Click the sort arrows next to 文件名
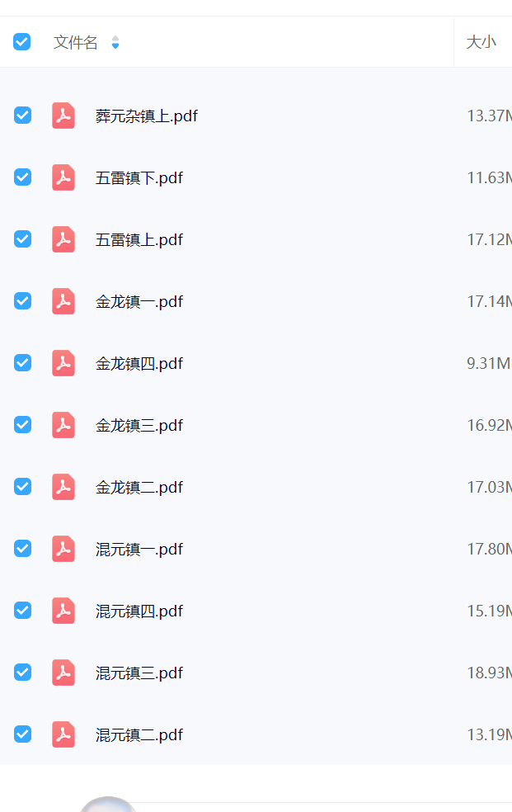Screen dimensions: 512x812 (115, 42)
